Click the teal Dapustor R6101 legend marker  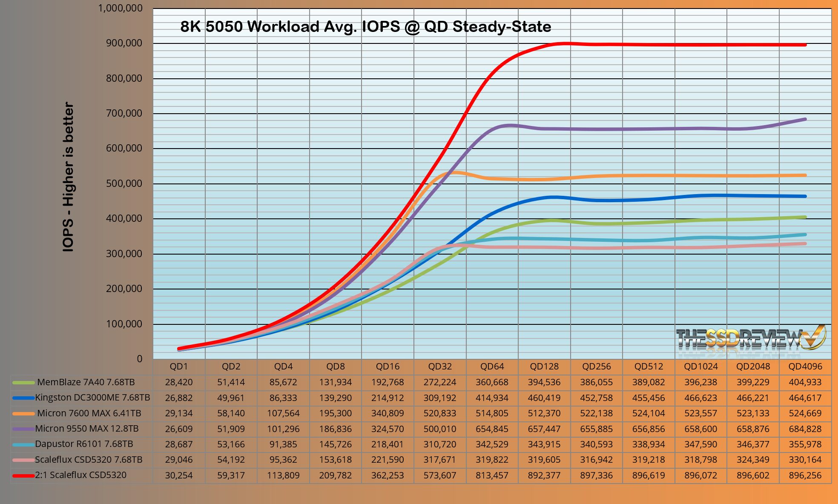23,444
